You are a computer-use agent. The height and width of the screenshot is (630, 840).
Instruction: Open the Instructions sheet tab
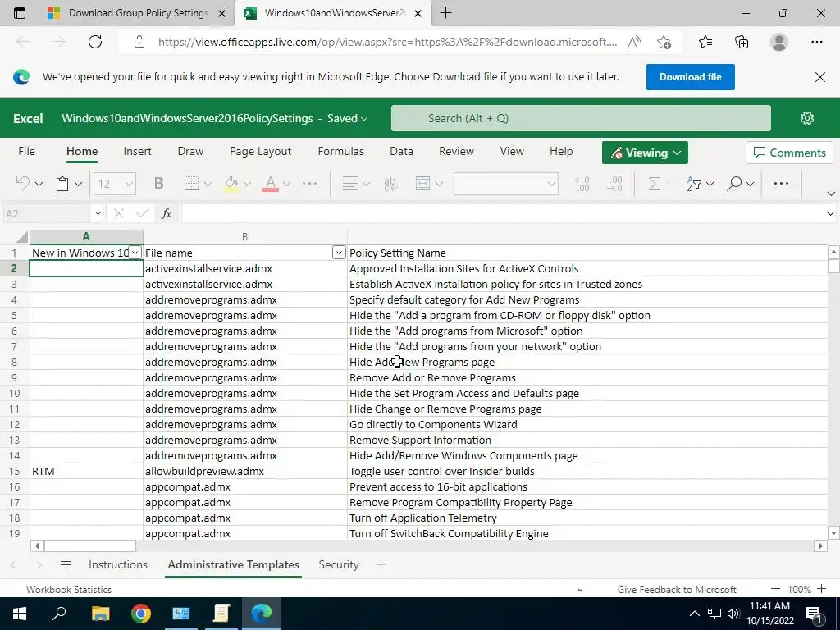click(118, 564)
